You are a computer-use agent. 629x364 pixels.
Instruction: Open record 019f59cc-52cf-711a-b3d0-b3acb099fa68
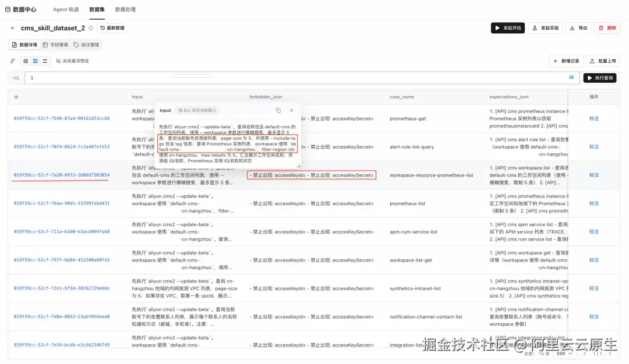point(62,232)
